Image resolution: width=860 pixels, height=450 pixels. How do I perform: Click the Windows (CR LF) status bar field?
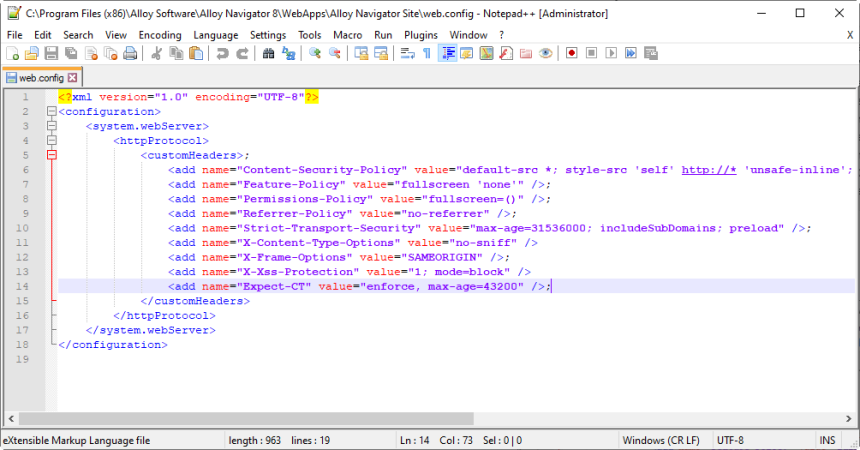tap(660, 440)
